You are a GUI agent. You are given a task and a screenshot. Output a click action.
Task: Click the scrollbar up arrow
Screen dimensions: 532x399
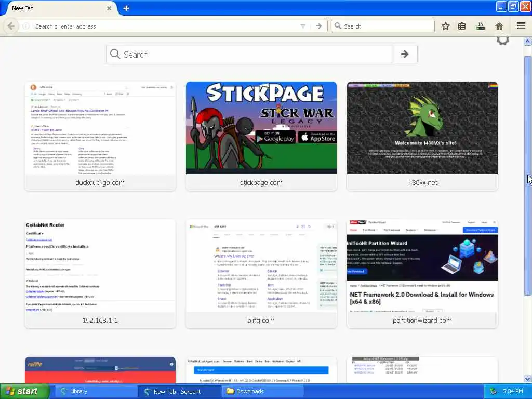coord(528,42)
